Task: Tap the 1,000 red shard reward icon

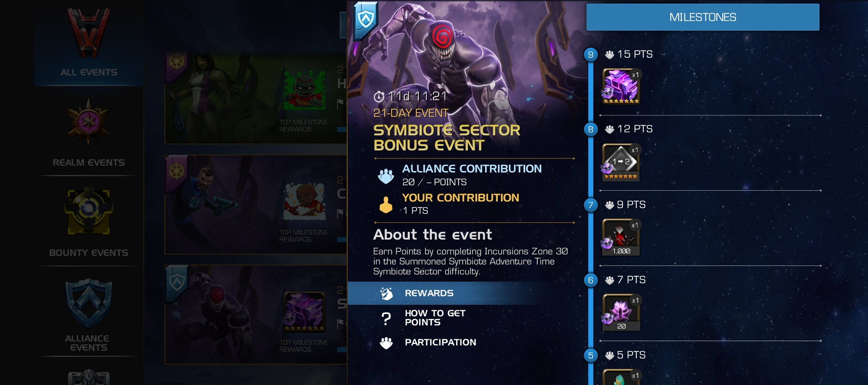Action: pos(621,237)
